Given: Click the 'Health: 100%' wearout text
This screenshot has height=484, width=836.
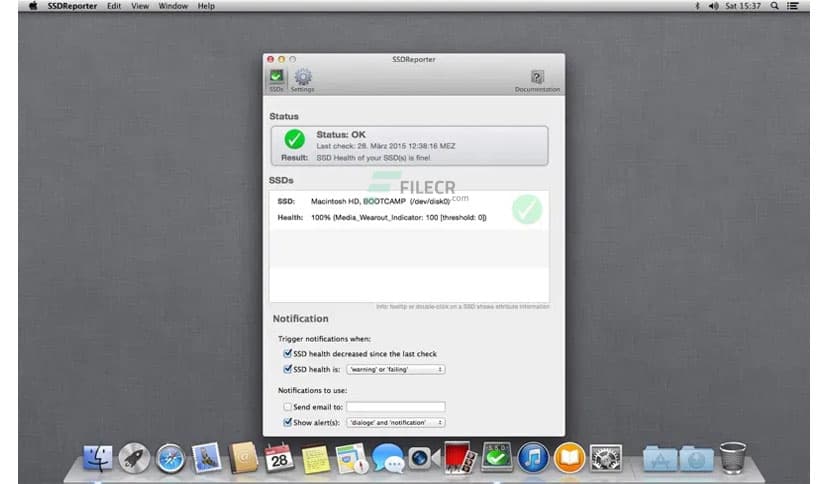Looking at the screenshot, I should [398, 217].
